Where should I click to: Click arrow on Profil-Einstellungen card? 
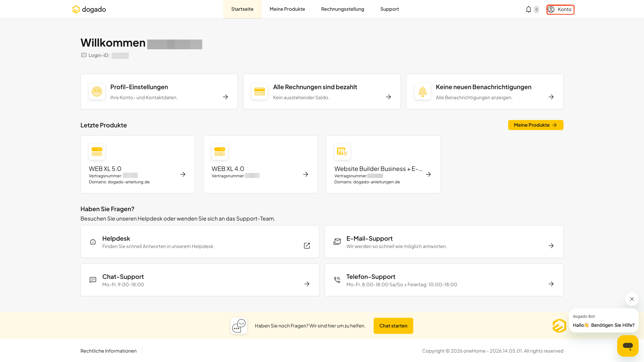pos(225,97)
